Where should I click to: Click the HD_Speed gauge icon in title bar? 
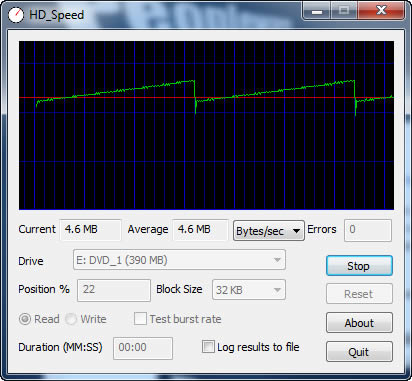[16, 15]
